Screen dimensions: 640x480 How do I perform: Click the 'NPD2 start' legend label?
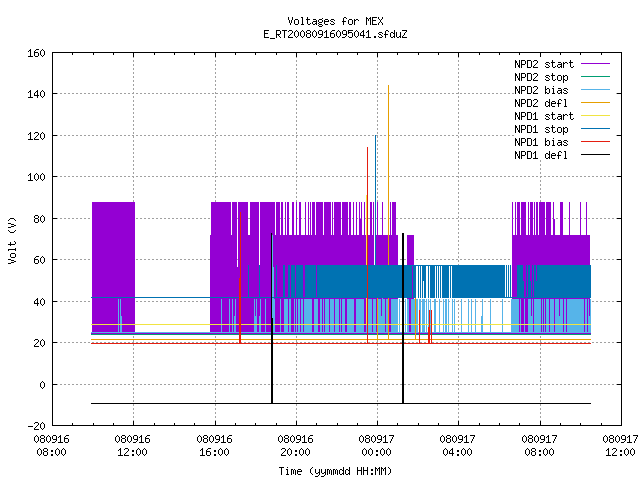[x=544, y=64]
